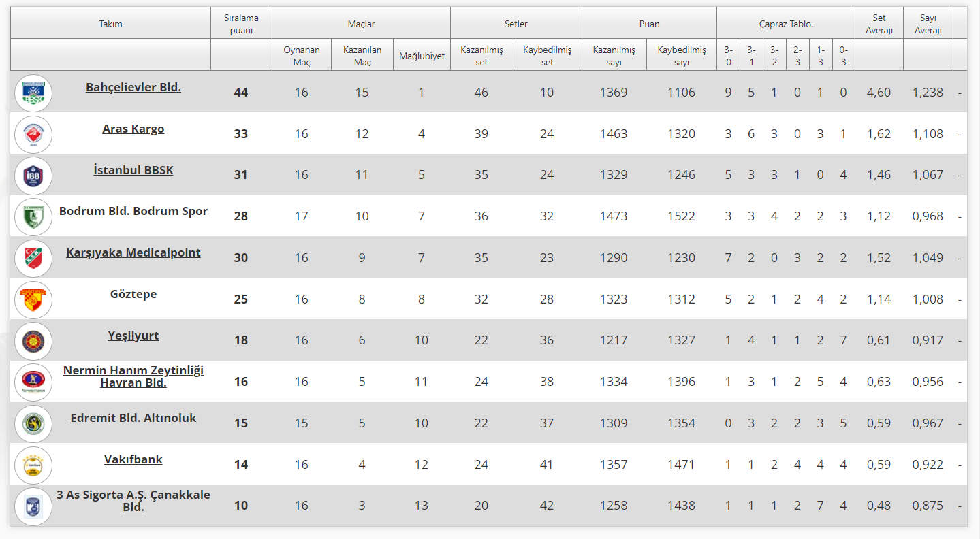This screenshot has height=539, width=980.
Task: Click Yeşilyurt ranking points 18
Action: 241,340
